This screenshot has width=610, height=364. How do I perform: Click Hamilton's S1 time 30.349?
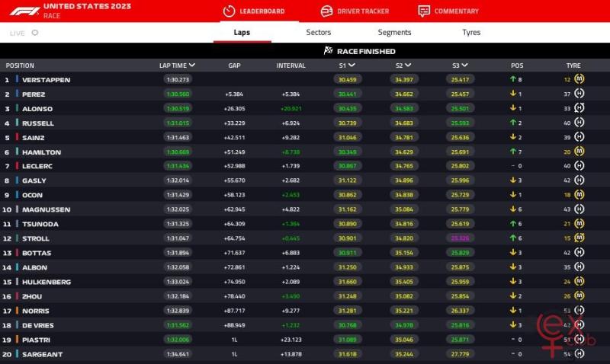click(x=348, y=152)
